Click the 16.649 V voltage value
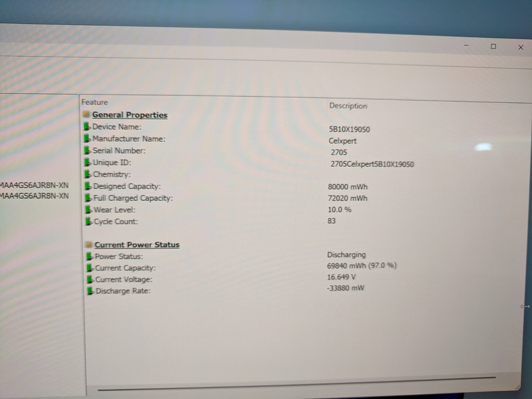Image resolution: width=532 pixels, height=399 pixels. point(341,277)
